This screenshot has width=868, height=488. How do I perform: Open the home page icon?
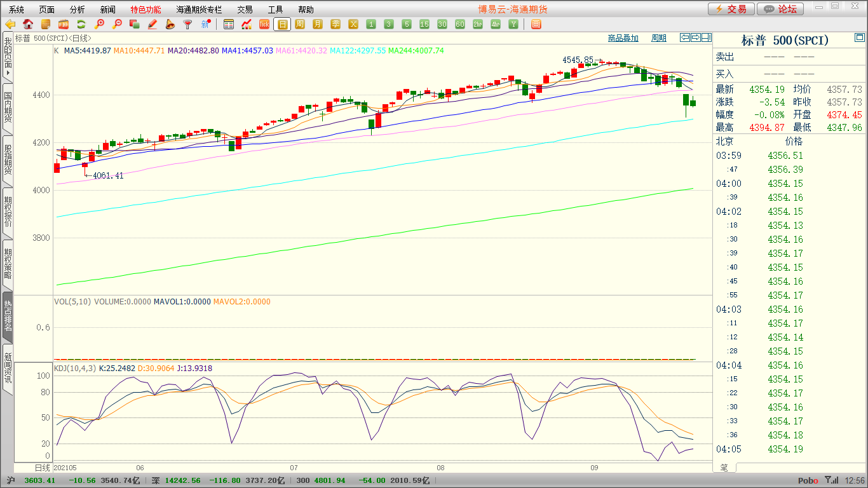click(28, 24)
